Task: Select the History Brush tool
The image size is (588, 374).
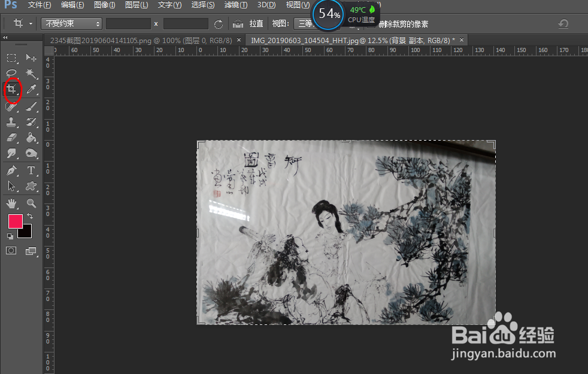Action: 31,122
